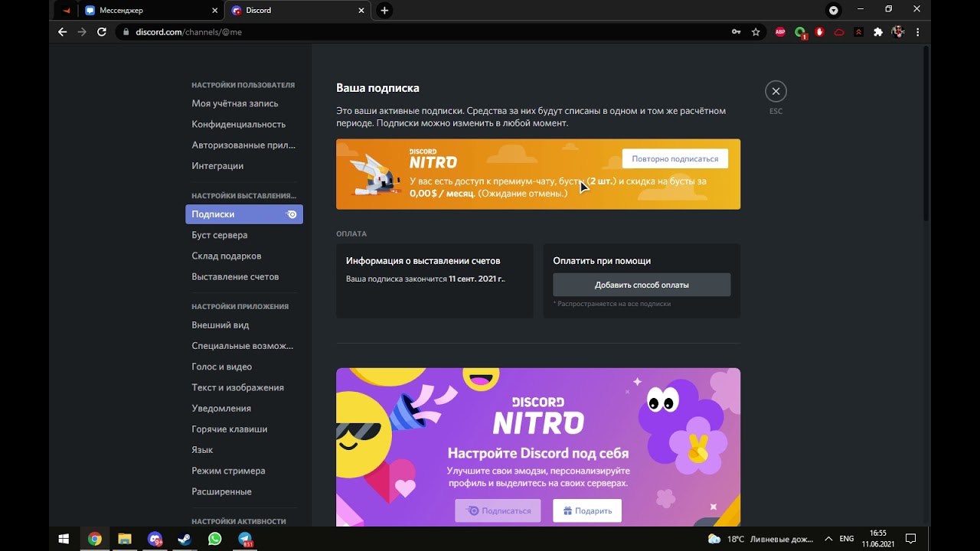
Task: Open Telegram from the taskbar
Action: (245, 539)
